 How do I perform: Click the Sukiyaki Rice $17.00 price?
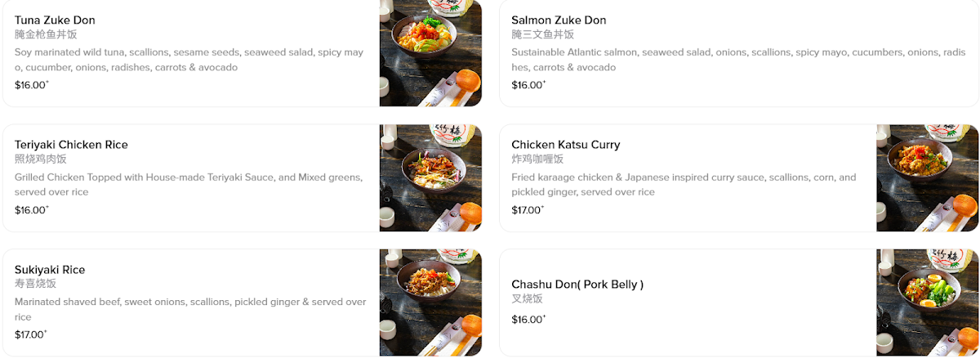31,334
